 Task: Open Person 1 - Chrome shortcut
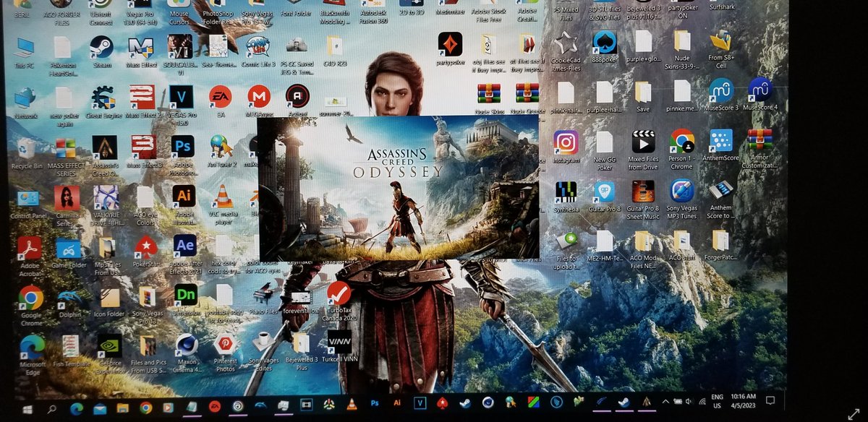(681, 147)
